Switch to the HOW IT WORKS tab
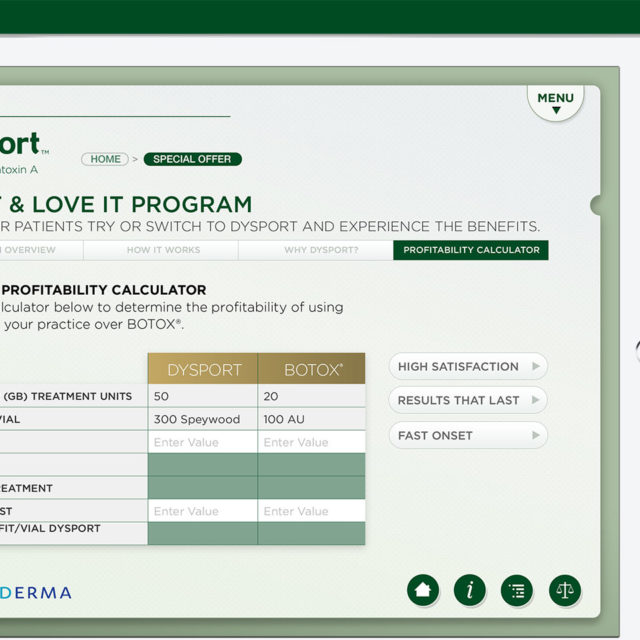The height and width of the screenshot is (640, 640). tap(161, 250)
